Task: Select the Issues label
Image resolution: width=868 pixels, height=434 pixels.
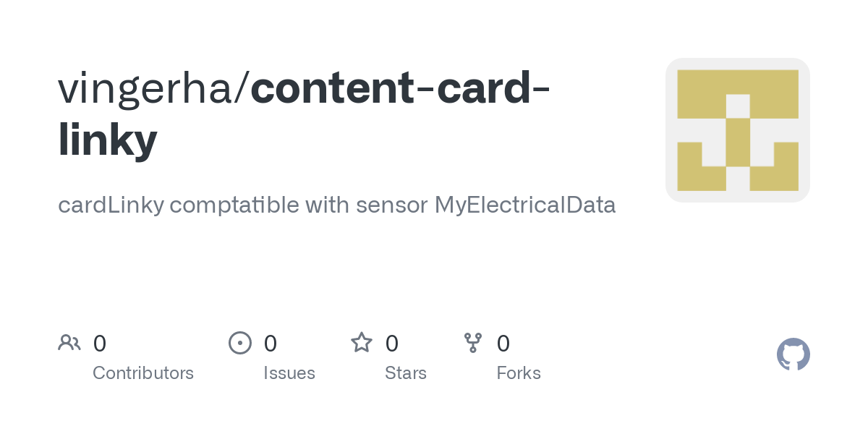Action: point(289,373)
